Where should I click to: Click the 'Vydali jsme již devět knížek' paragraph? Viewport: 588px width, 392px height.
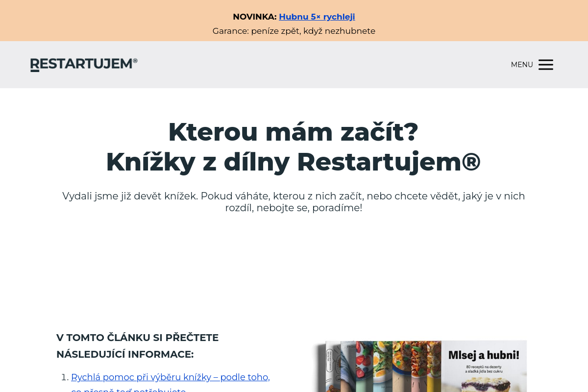coord(294,202)
